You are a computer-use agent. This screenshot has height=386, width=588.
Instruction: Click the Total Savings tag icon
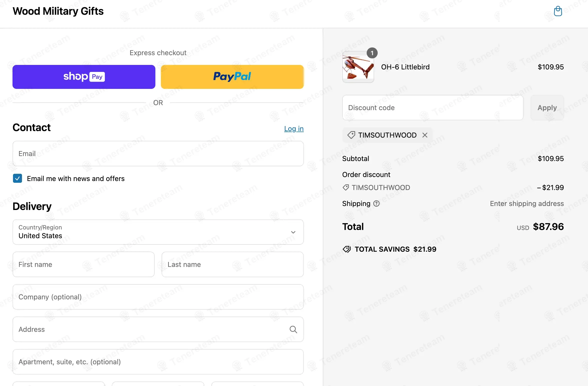coord(347,249)
